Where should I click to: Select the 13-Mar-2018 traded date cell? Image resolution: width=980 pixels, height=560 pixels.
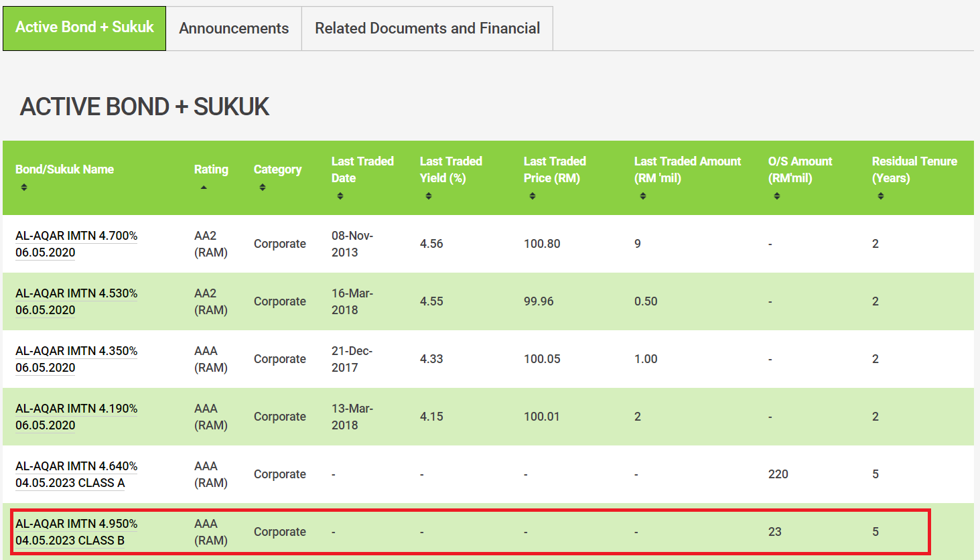coord(352,417)
